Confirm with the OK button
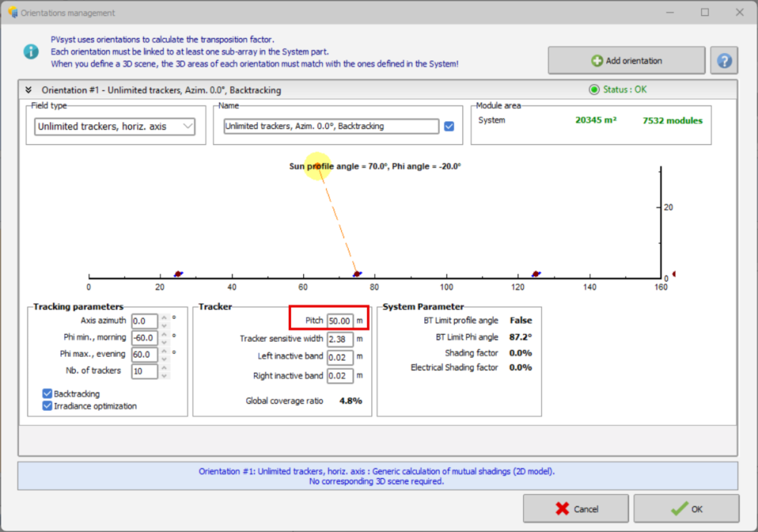 pyautogui.click(x=686, y=509)
